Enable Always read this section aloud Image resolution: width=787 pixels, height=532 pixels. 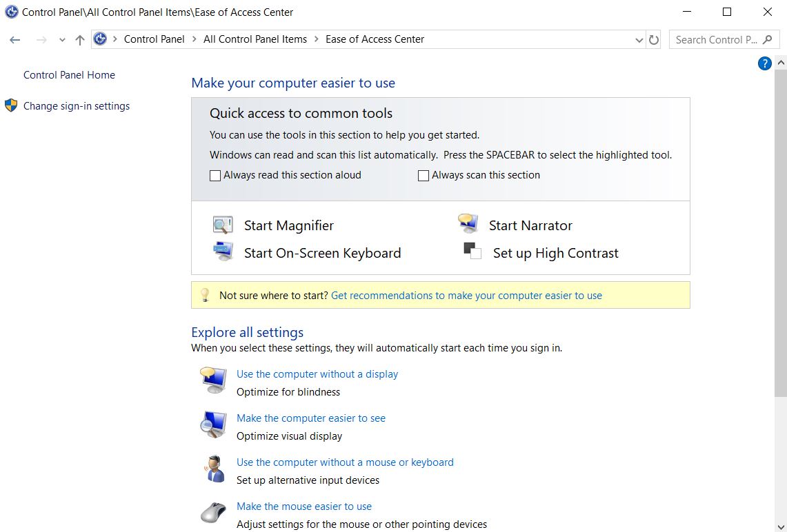[215, 176]
